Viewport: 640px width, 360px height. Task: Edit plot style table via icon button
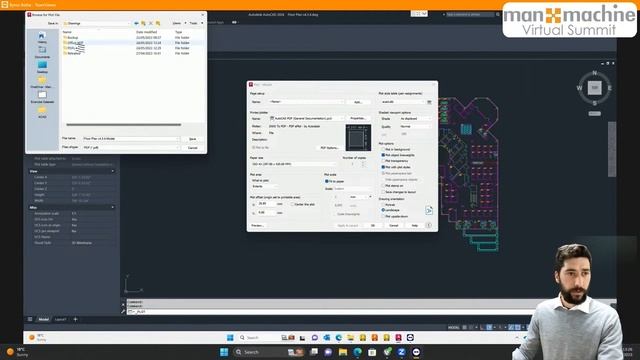click(x=429, y=102)
